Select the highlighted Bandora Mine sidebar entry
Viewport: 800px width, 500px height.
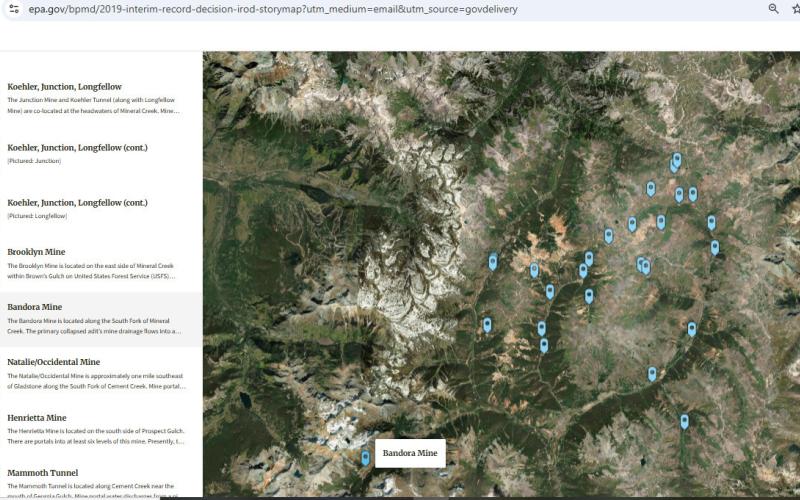[x=101, y=319]
